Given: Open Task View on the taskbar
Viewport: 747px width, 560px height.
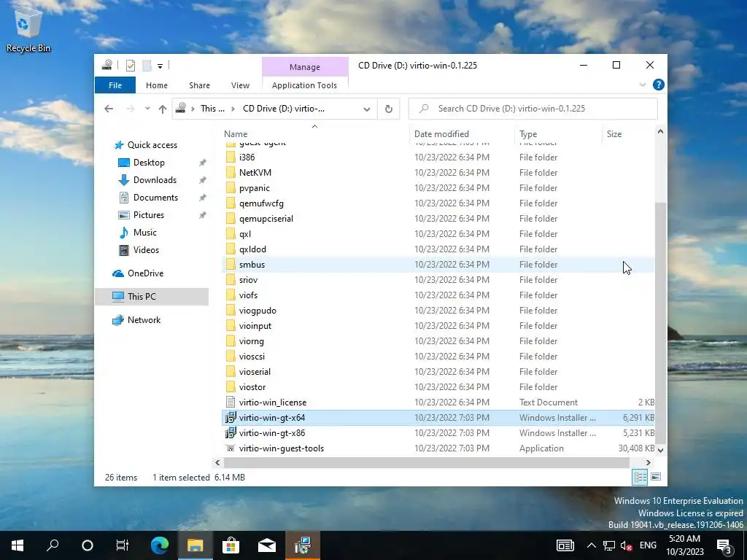Looking at the screenshot, I should pos(123,545).
